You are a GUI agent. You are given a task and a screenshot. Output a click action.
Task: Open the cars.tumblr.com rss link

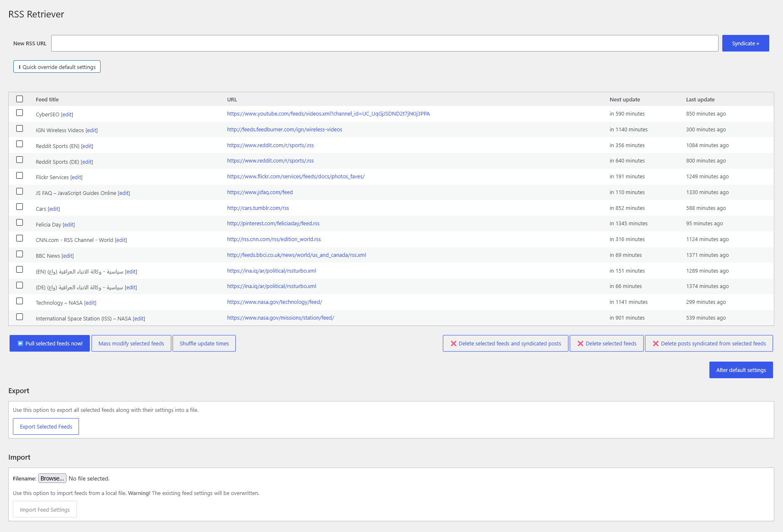[x=258, y=208]
